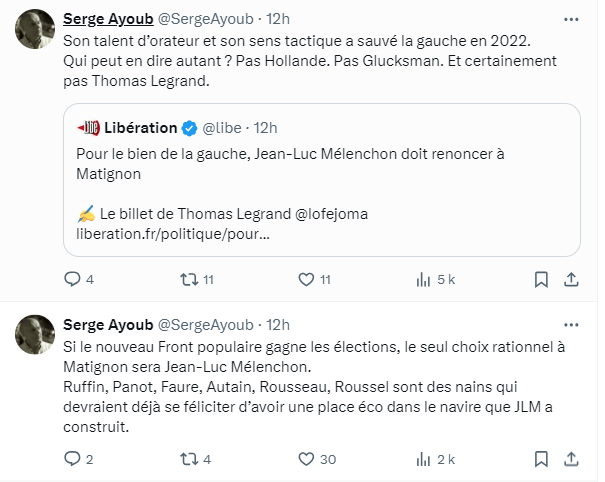Bookmark the second Serge Ayoub tweet
This screenshot has height=482, width=605.
point(540,459)
